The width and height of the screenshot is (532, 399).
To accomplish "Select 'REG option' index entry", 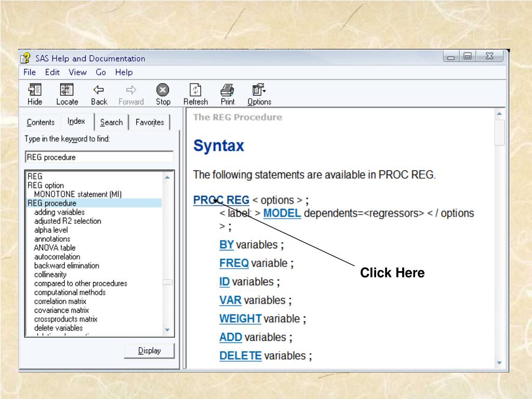I will tap(46, 185).
